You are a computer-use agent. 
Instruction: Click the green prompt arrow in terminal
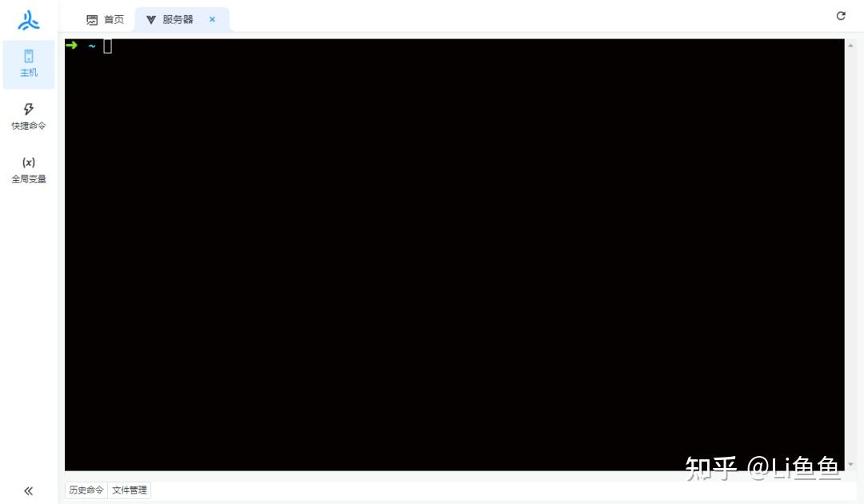click(x=72, y=45)
